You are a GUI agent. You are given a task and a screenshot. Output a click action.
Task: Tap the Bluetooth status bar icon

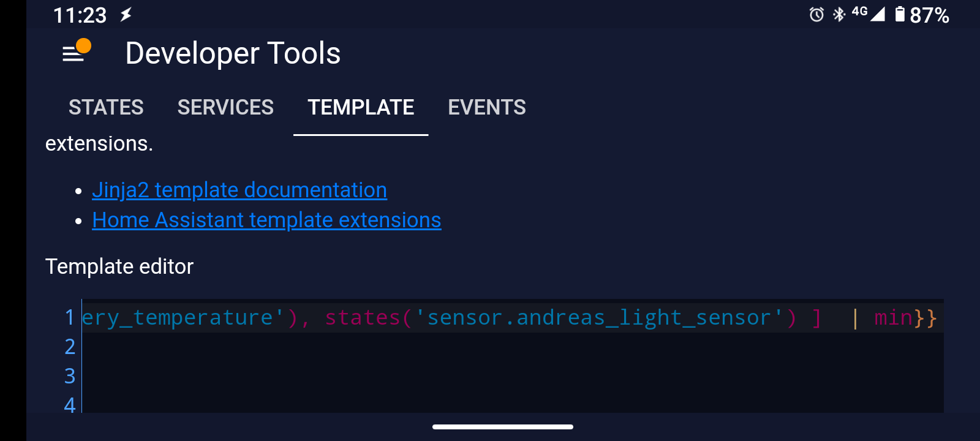[839, 14]
